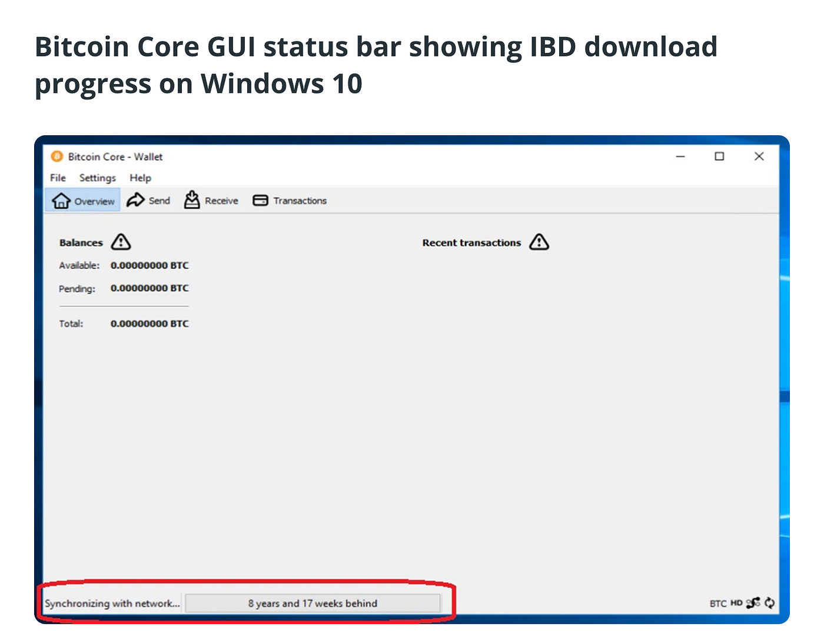Switch to the Overview tab

point(83,201)
